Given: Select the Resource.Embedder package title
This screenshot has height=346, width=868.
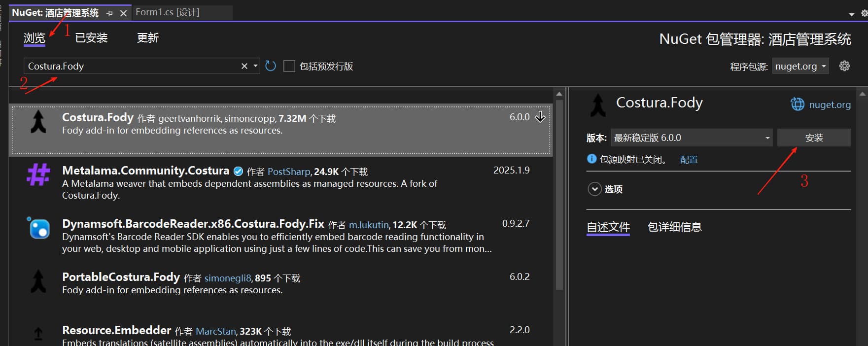Looking at the screenshot, I should (x=116, y=330).
